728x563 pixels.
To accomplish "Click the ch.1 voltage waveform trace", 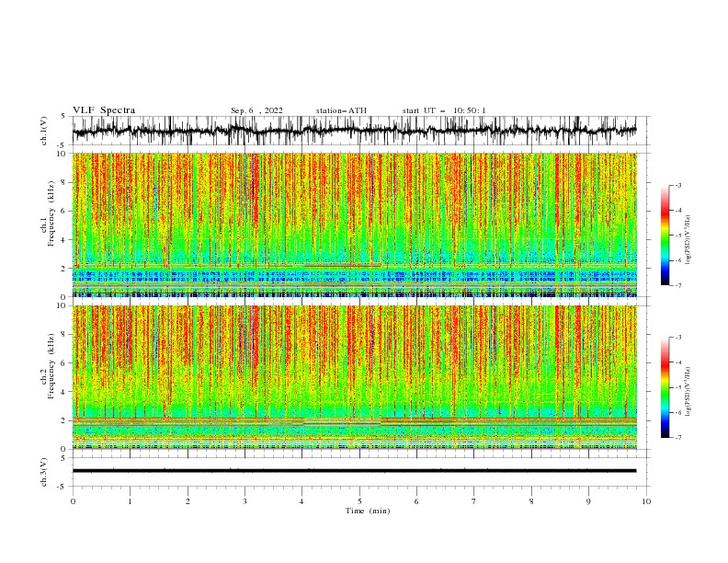I will [354, 131].
